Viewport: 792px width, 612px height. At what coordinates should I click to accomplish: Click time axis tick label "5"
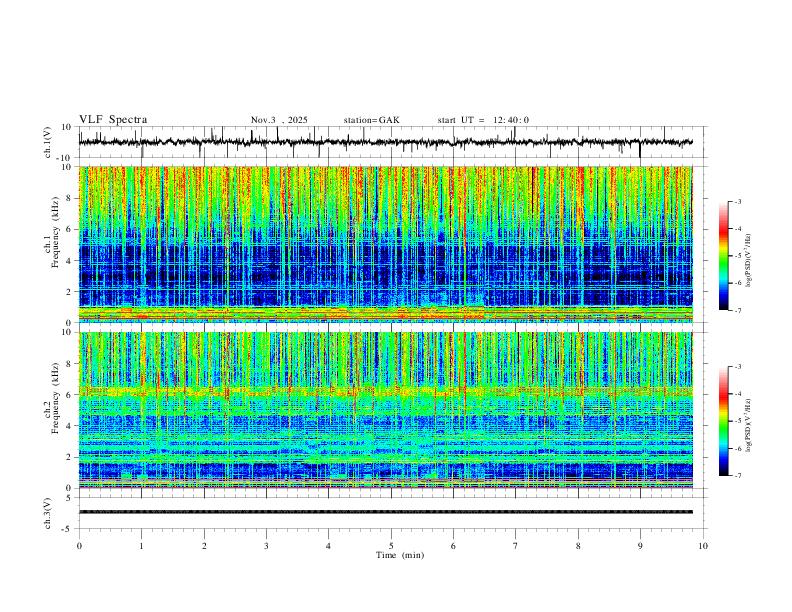(391, 546)
